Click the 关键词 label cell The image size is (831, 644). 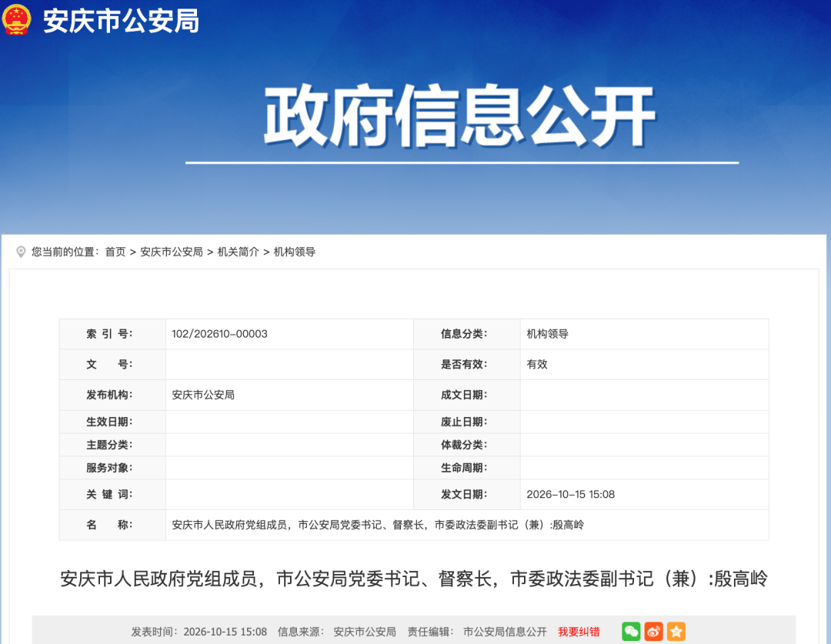point(112,495)
